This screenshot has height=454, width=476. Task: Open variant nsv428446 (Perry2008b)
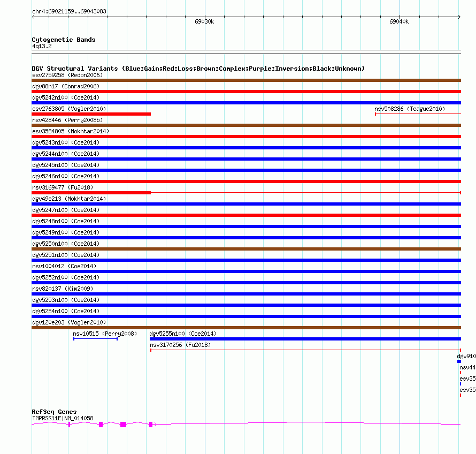pyautogui.click(x=67, y=120)
